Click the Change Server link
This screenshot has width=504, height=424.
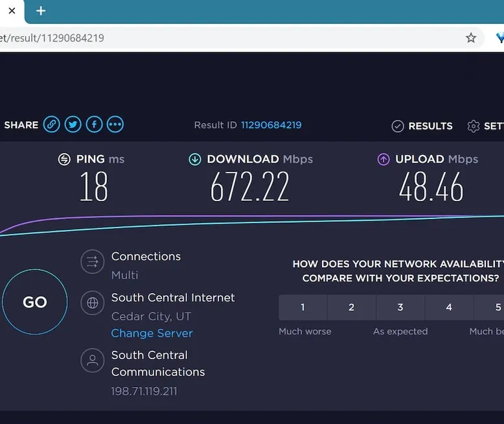[152, 333]
